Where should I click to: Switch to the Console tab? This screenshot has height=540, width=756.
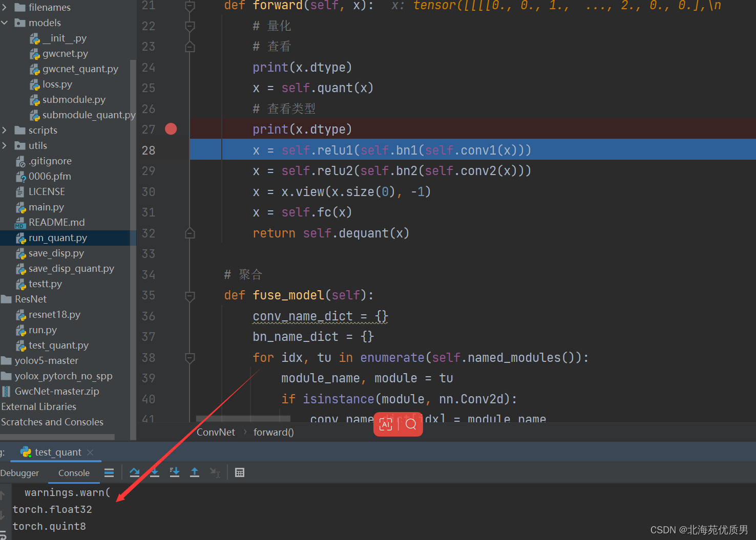click(x=74, y=473)
